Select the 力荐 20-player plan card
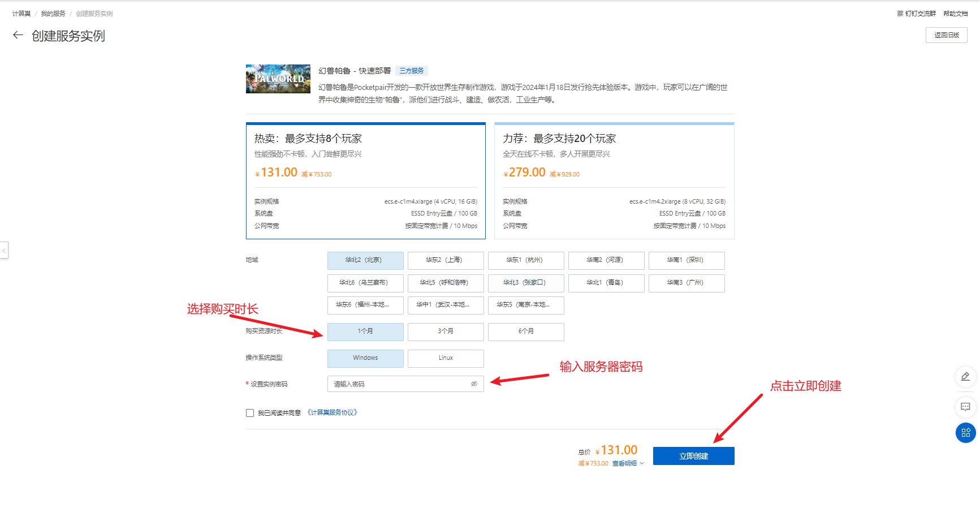Image resolution: width=980 pixels, height=508 pixels. [x=614, y=181]
